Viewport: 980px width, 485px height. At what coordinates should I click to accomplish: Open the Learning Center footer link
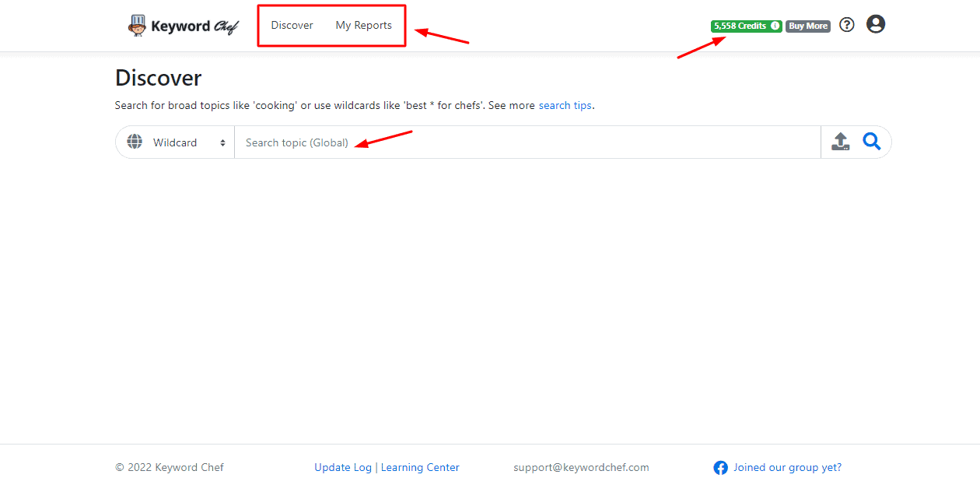[x=420, y=468]
